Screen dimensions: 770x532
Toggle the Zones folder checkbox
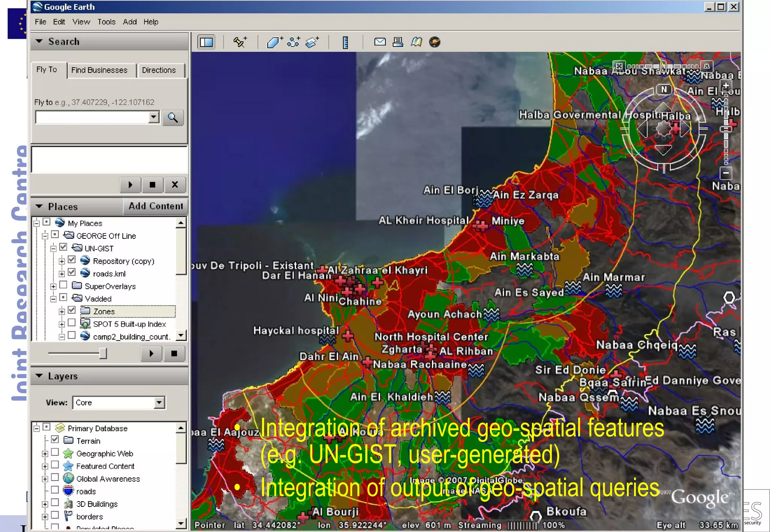72,310
